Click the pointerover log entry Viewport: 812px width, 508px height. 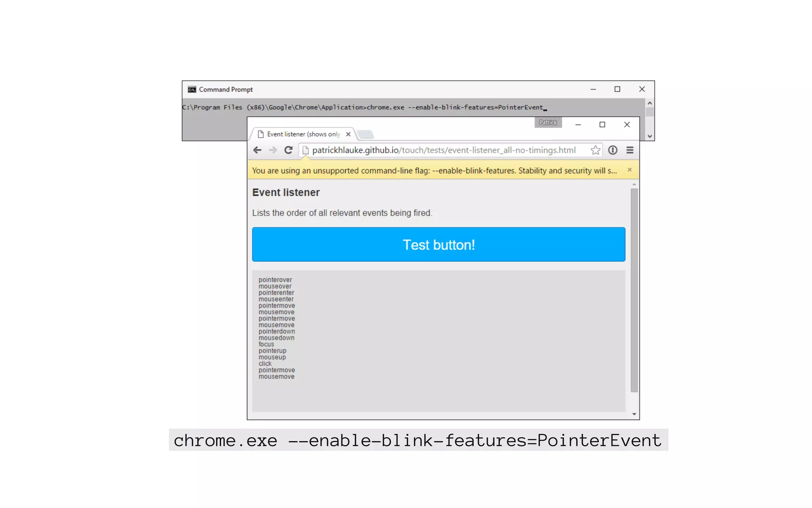pyautogui.click(x=275, y=280)
